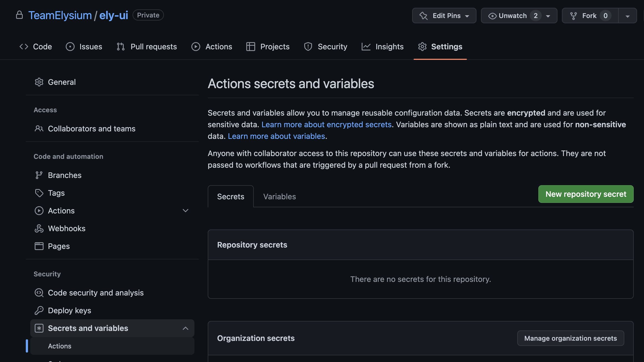
Task: Click 'There are no secrets for this repository.'
Action: coord(420,279)
